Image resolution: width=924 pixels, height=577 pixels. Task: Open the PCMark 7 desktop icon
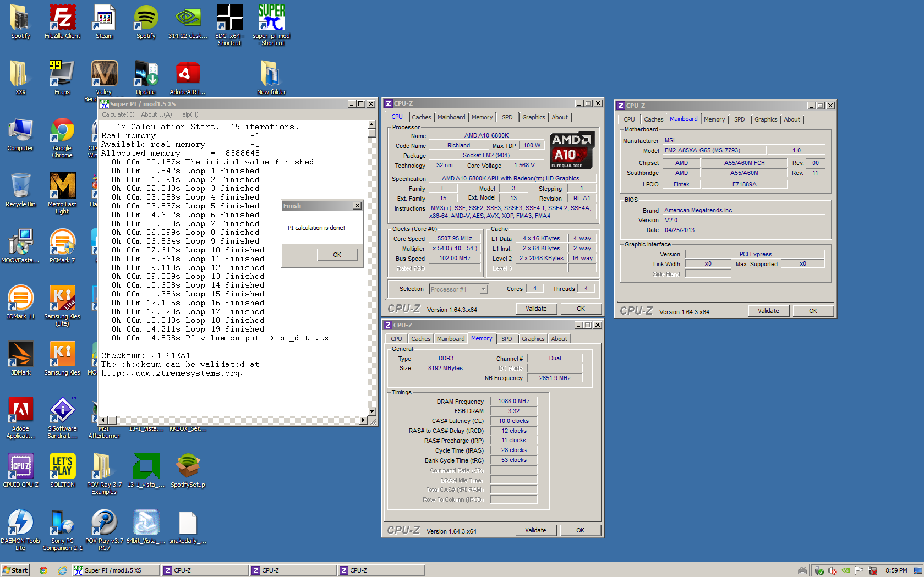pyautogui.click(x=62, y=247)
